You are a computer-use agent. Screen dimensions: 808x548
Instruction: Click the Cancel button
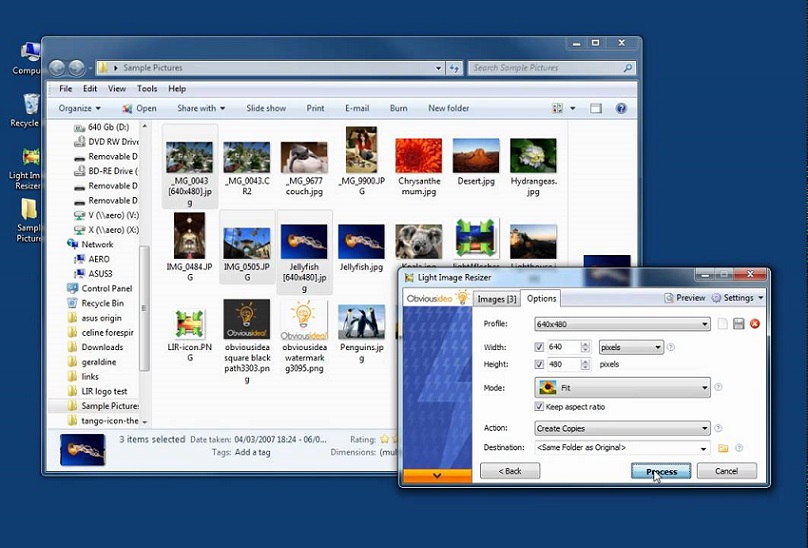(727, 471)
